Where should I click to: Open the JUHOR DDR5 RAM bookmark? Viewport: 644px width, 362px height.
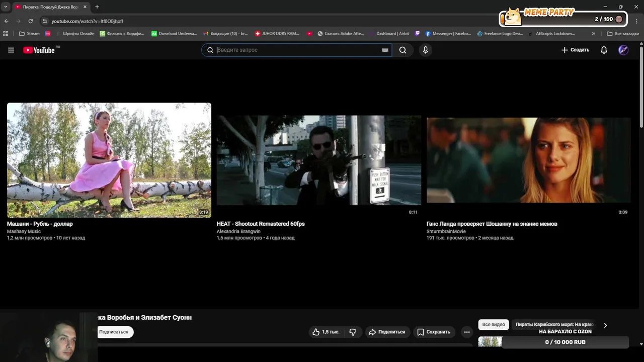pos(277,34)
